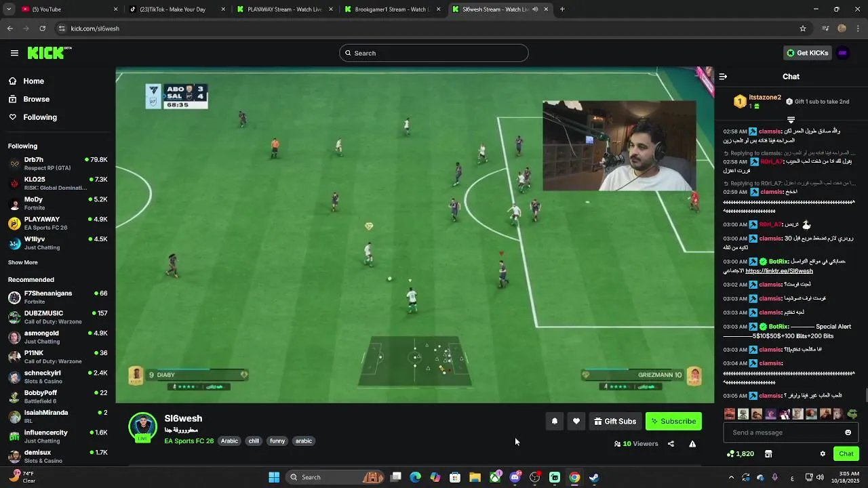The height and width of the screenshot is (488, 868).
Task: Open BobbyPoff recommended channel
Action: coord(58,396)
